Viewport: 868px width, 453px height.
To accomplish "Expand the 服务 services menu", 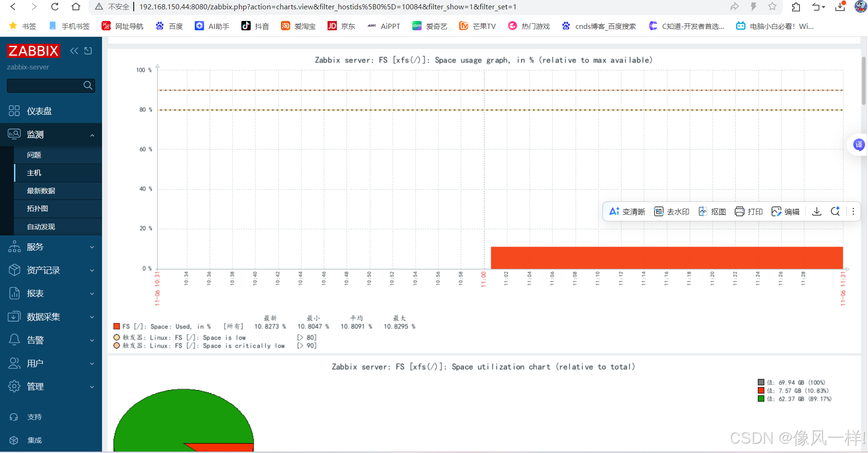I will pyautogui.click(x=51, y=247).
